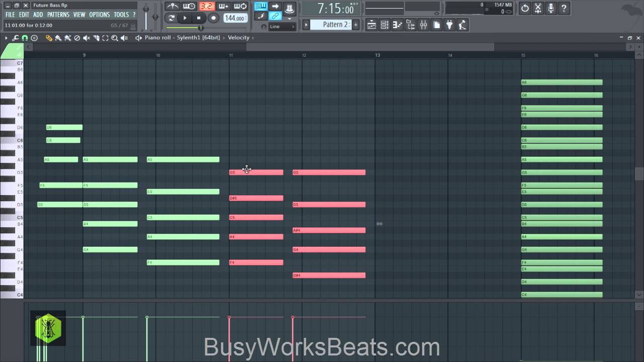Open the TOOLS menu
Screen dimensions: 644x362
coord(121,15)
